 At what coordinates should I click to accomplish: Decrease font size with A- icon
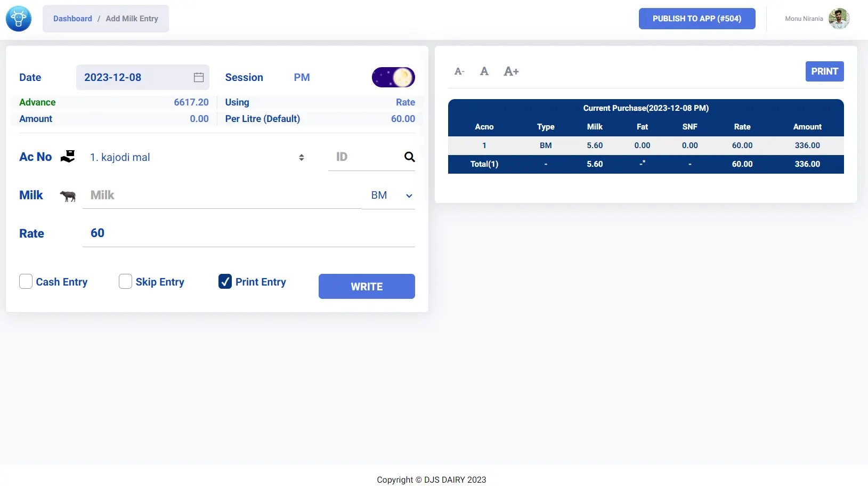pyautogui.click(x=459, y=71)
